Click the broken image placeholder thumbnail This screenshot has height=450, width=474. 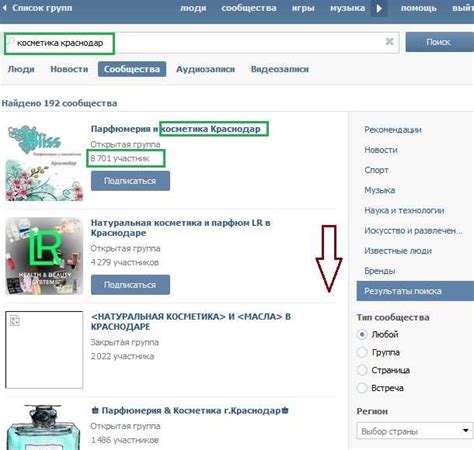44,350
